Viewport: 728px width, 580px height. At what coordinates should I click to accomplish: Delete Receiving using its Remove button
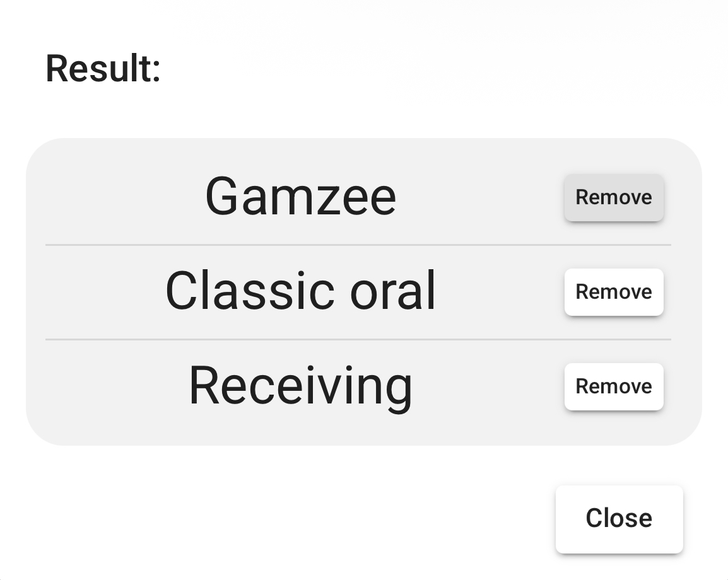click(614, 386)
